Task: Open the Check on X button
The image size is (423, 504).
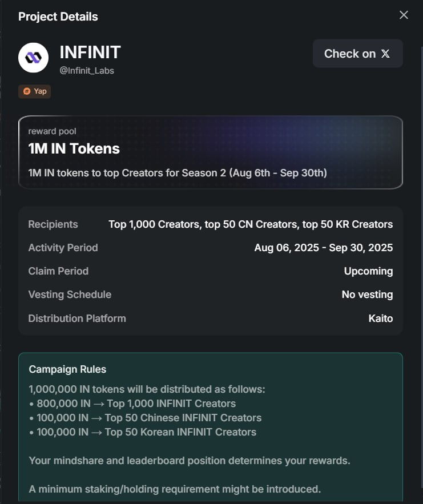Action: 357,54
